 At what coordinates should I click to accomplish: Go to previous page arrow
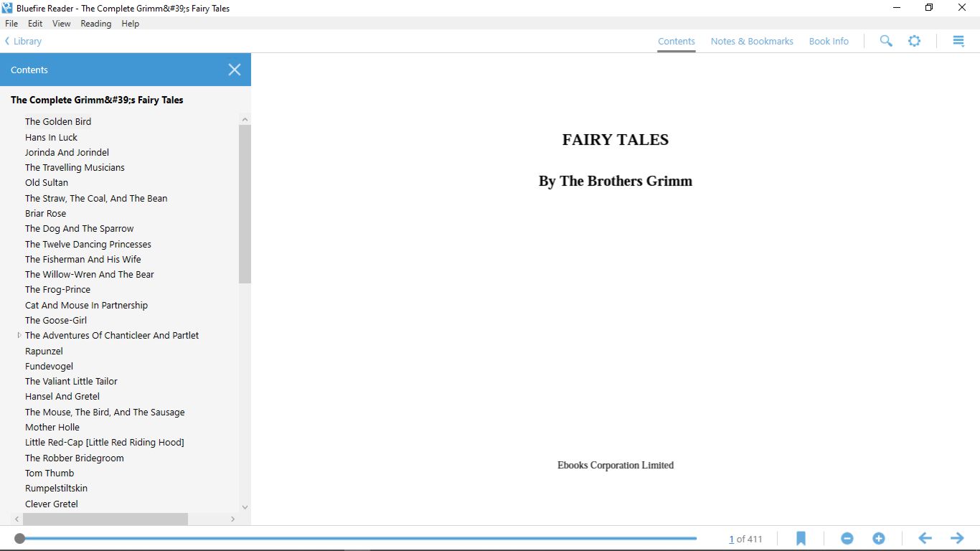pyautogui.click(x=925, y=538)
